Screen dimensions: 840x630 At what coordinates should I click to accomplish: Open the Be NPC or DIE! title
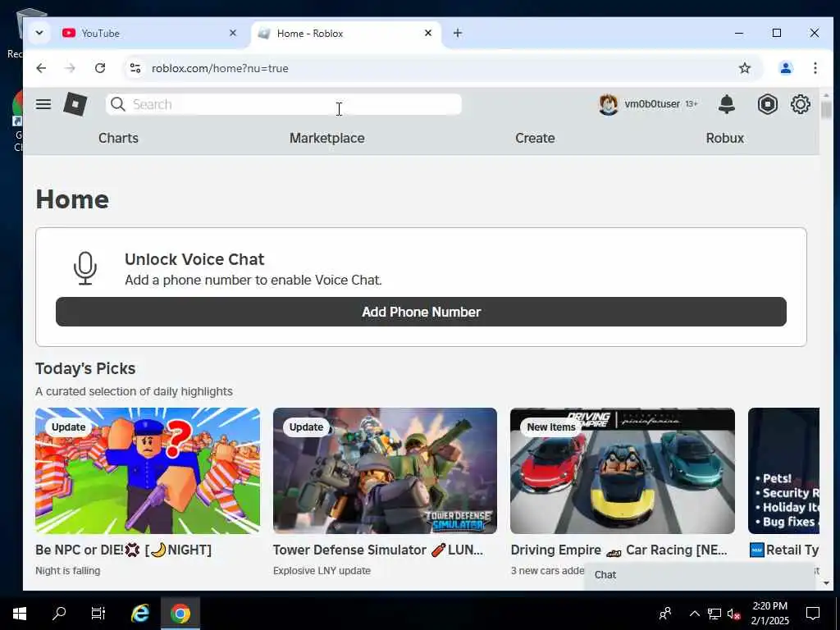click(124, 550)
